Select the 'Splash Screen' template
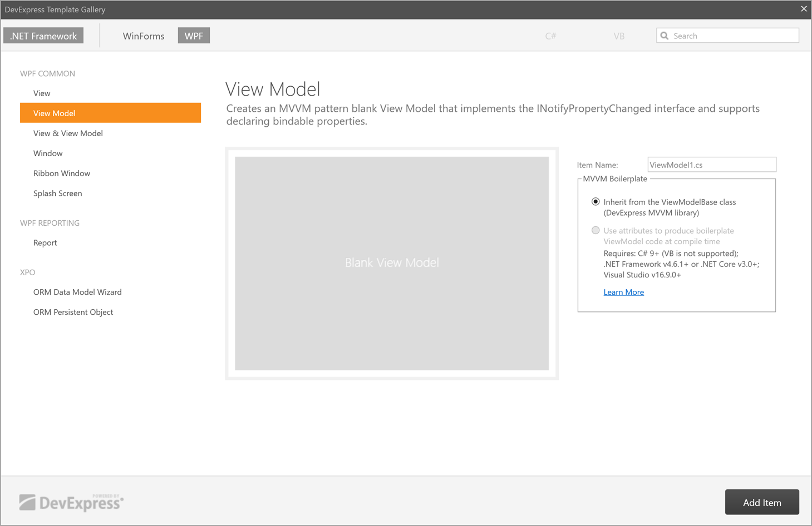 click(x=58, y=193)
